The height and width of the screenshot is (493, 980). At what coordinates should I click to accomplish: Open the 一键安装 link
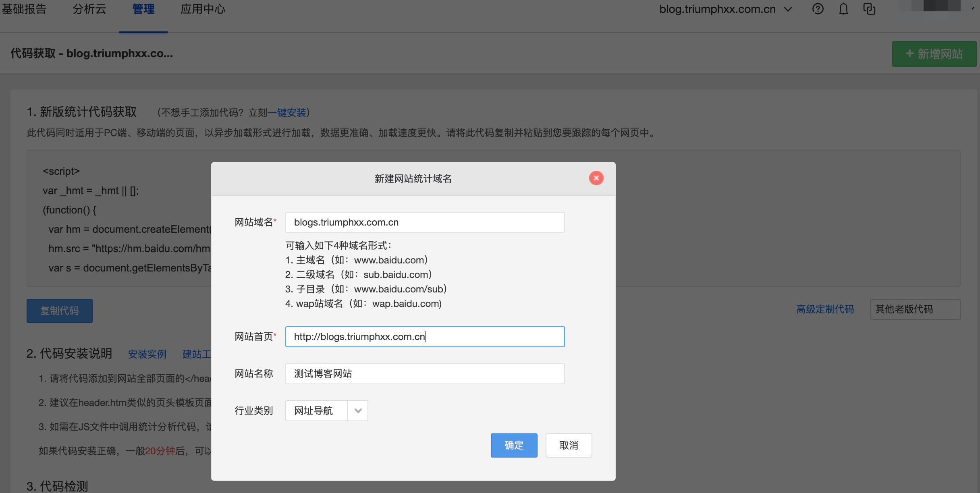tap(287, 112)
